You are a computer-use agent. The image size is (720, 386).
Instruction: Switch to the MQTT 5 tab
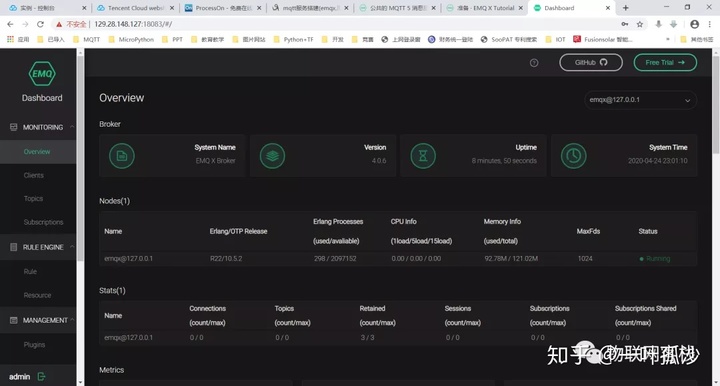397,8
